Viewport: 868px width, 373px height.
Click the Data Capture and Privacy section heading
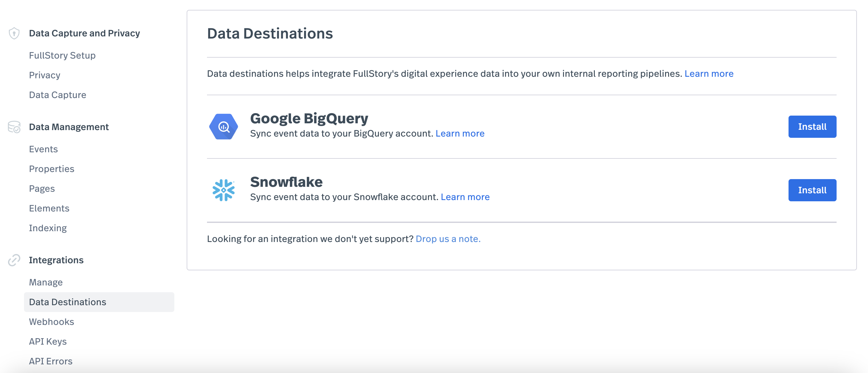84,33
